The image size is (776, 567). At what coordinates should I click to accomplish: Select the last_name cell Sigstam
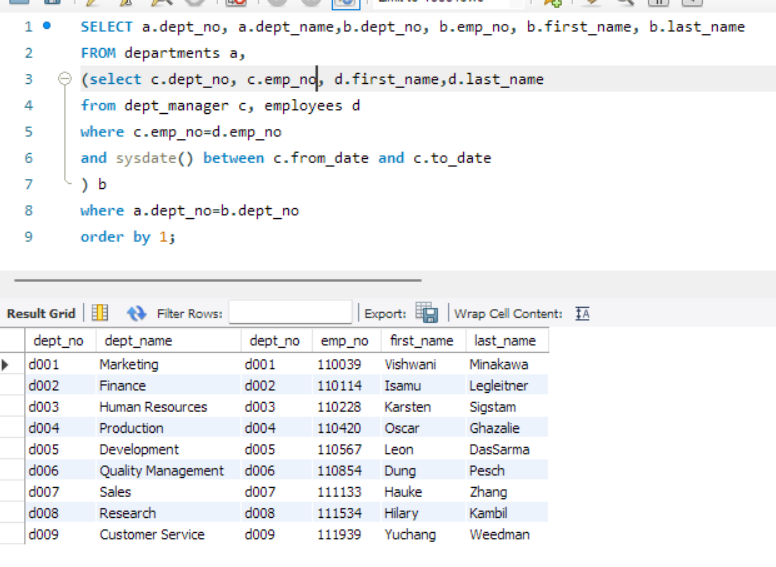coord(507,407)
